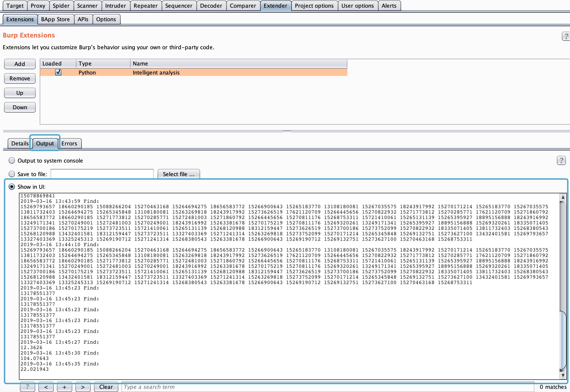570x392 pixels.
Task: Clear the extension output
Action: coord(106,387)
